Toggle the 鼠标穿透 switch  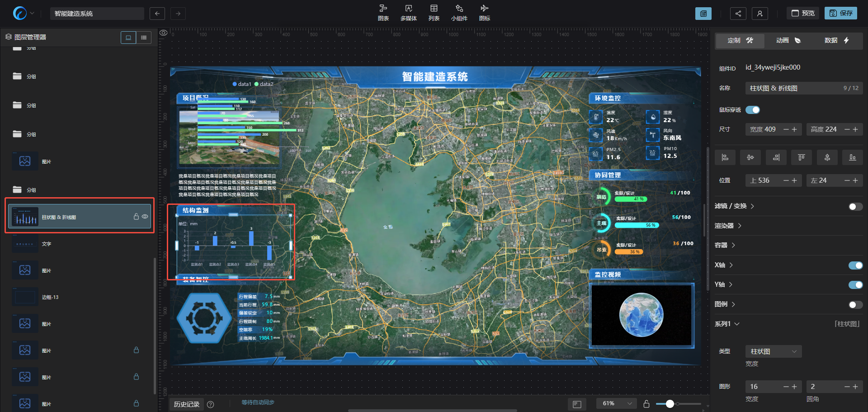tap(753, 110)
